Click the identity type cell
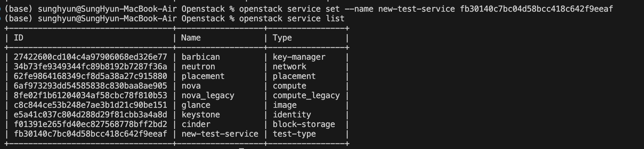 [292, 115]
